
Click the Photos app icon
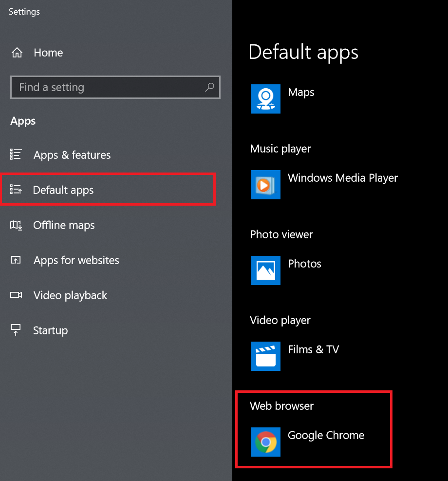click(x=266, y=270)
